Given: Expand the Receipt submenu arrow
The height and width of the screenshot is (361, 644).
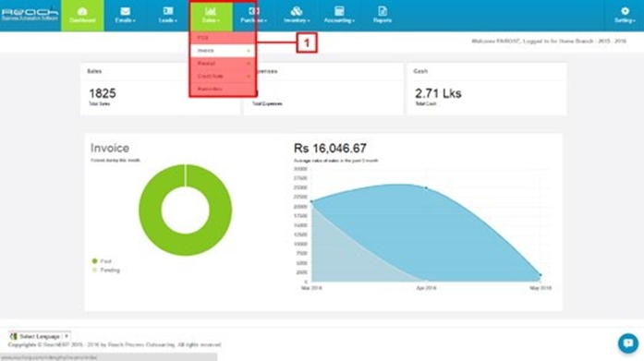Looking at the screenshot, I should (249, 64).
